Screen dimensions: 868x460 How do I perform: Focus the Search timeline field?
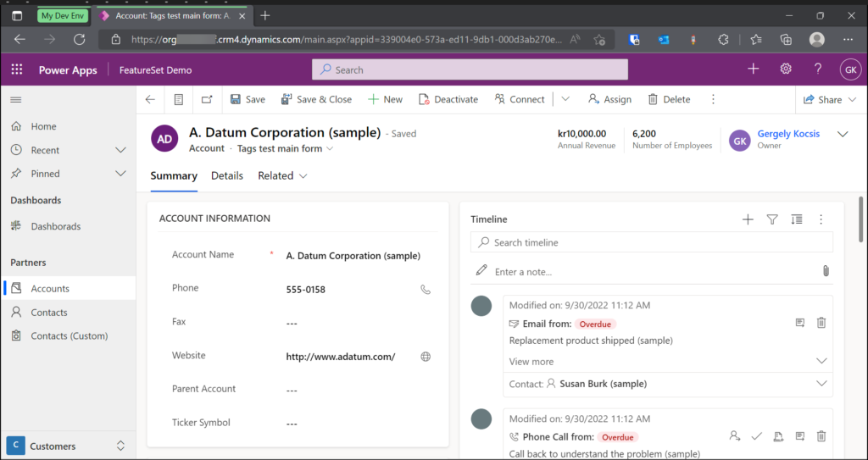click(652, 242)
